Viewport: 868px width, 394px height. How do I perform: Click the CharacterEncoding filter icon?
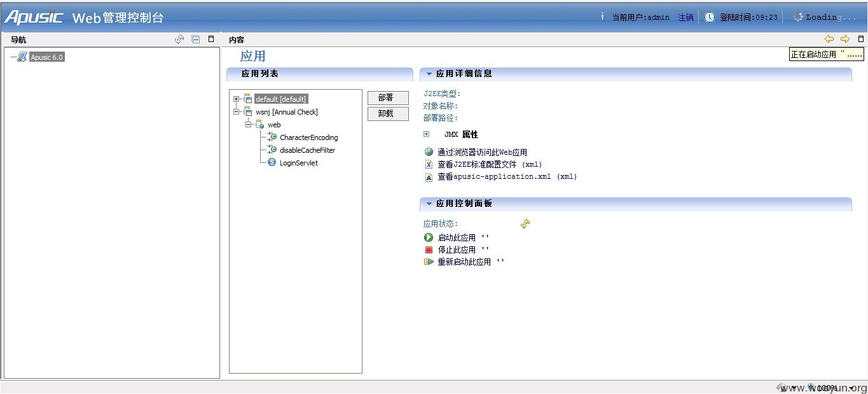[x=272, y=137]
